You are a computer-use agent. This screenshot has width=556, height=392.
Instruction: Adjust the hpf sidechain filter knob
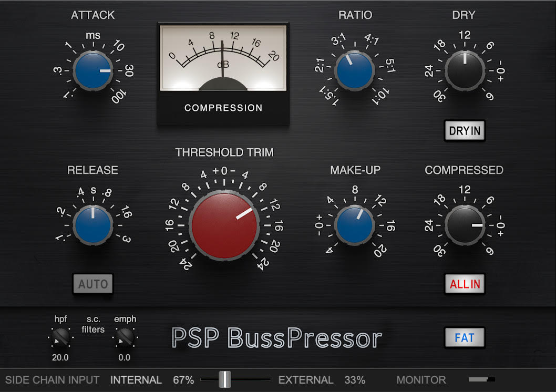60,337
